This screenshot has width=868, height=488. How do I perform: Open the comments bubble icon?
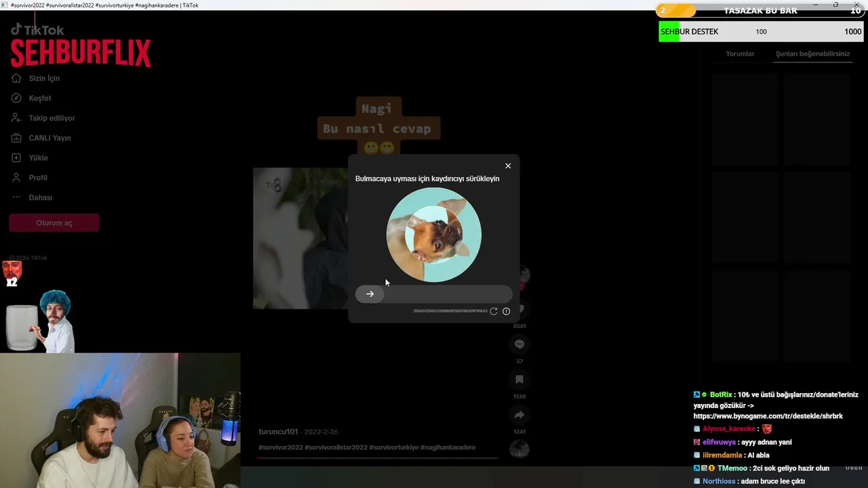click(519, 344)
